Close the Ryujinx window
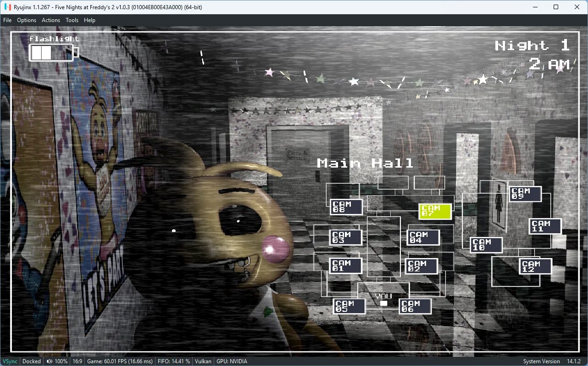Screen dimensions: 588x366 [x=577, y=7]
